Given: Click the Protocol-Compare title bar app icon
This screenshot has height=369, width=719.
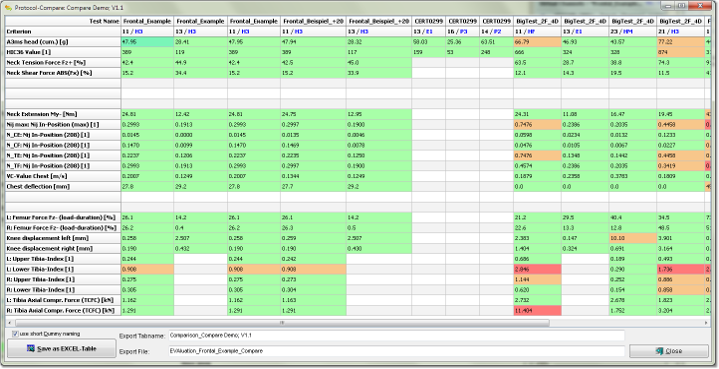Looking at the screenshot, I should click(x=8, y=8).
